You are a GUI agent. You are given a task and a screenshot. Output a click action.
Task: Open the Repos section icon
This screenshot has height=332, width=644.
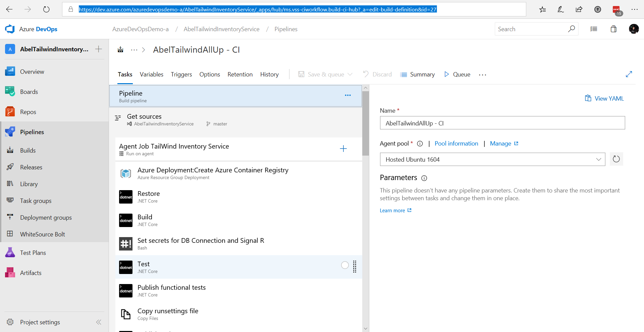[x=10, y=112]
